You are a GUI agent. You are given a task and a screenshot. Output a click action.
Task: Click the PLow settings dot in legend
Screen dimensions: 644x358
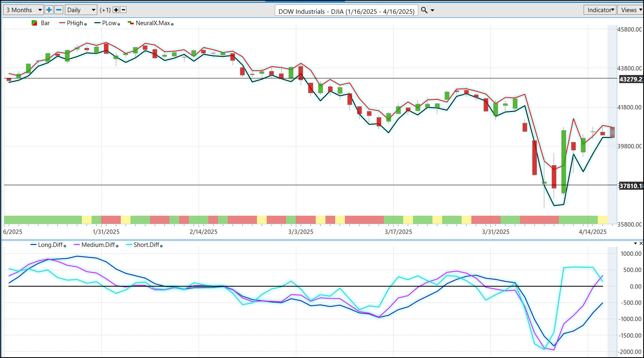coord(119,24)
